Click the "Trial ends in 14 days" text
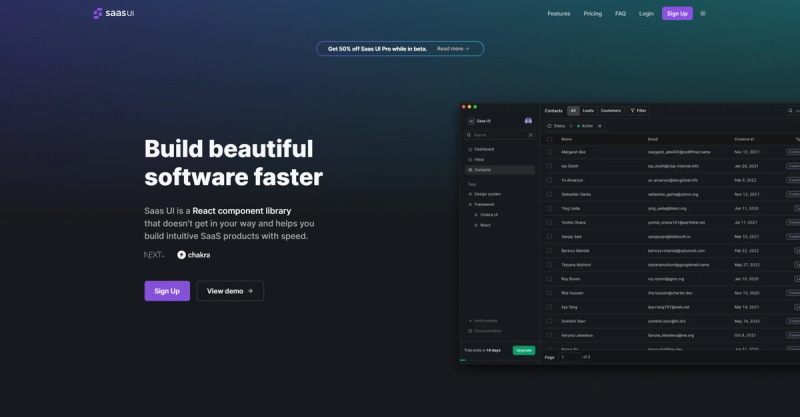Screen dimensions: 800x417 coord(482,350)
